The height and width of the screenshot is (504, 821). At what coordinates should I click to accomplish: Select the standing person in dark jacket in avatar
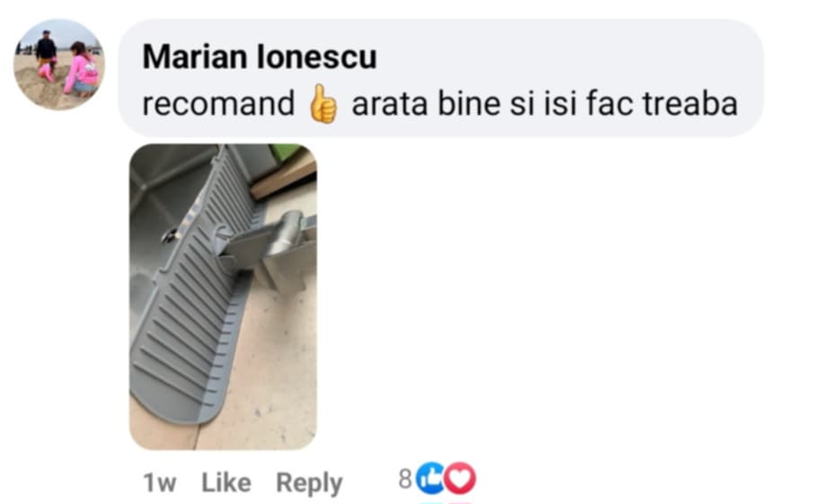click(46, 49)
